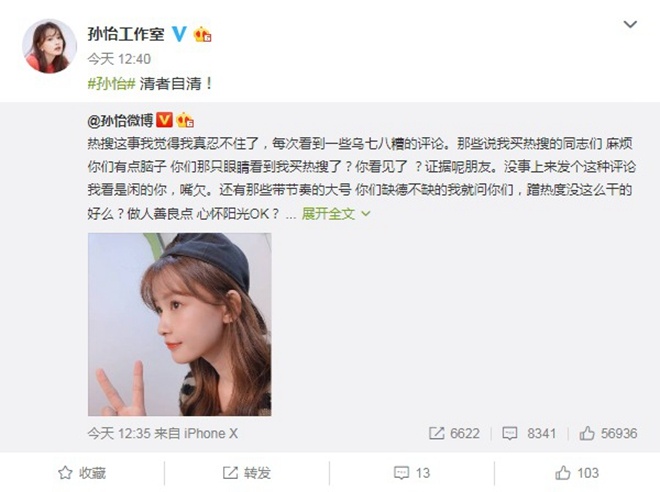
Task: Open the post options chevron menu
Action: click(x=630, y=24)
